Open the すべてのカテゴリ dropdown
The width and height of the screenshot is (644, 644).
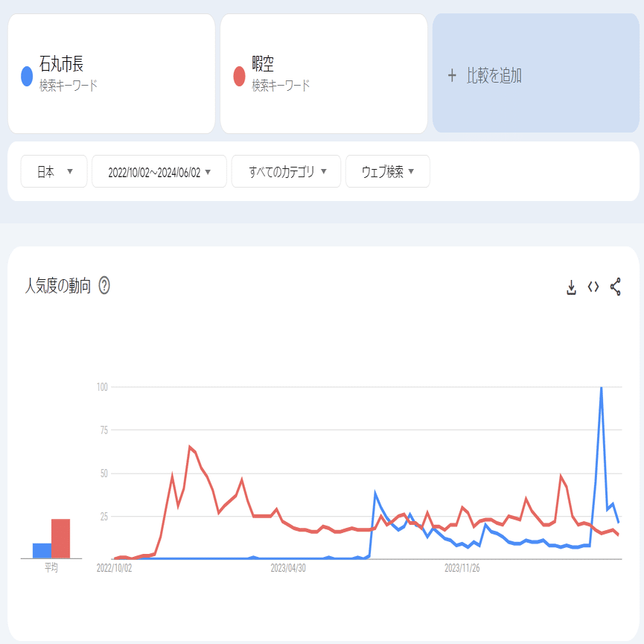pos(287,172)
